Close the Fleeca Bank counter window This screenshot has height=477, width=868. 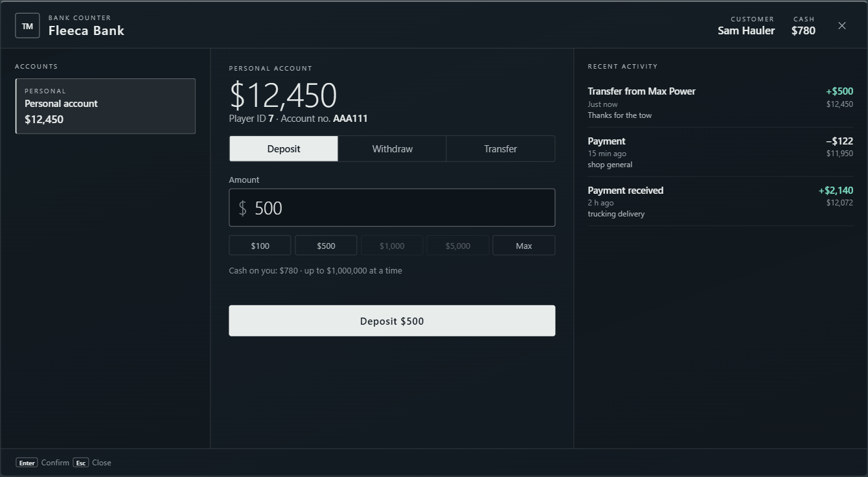(842, 26)
